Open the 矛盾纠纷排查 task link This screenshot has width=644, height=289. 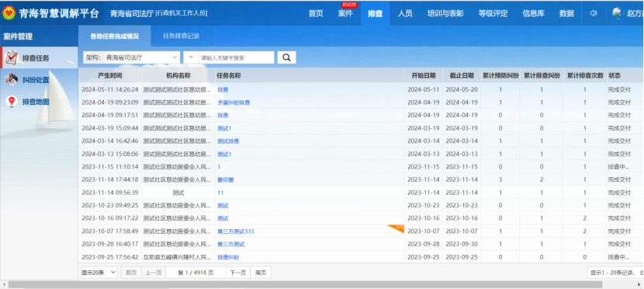click(x=234, y=103)
